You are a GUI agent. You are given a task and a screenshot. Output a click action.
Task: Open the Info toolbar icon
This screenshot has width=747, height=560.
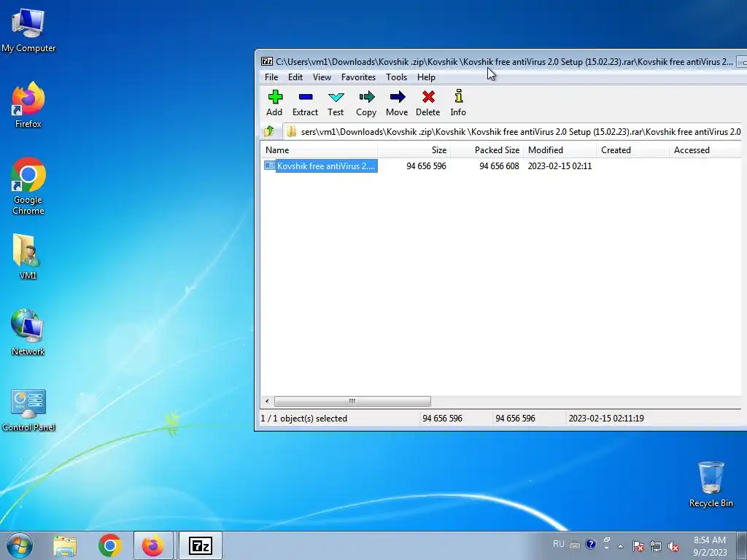click(x=458, y=103)
